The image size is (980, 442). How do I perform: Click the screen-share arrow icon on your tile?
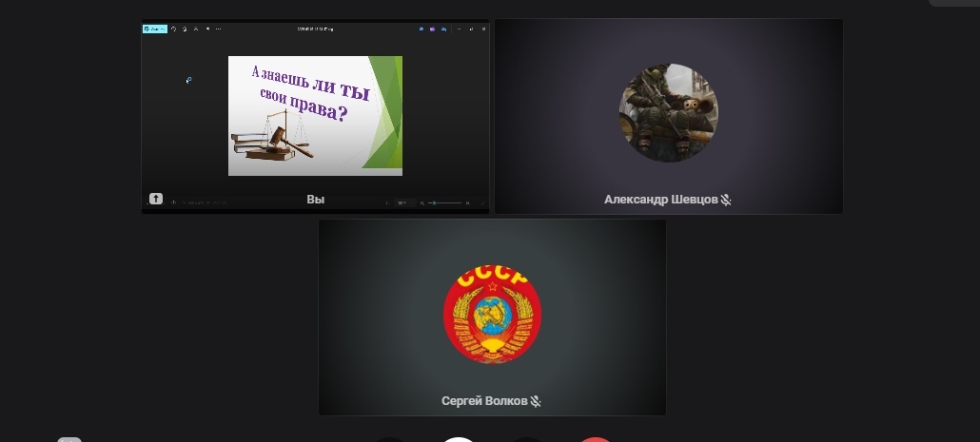point(156,199)
